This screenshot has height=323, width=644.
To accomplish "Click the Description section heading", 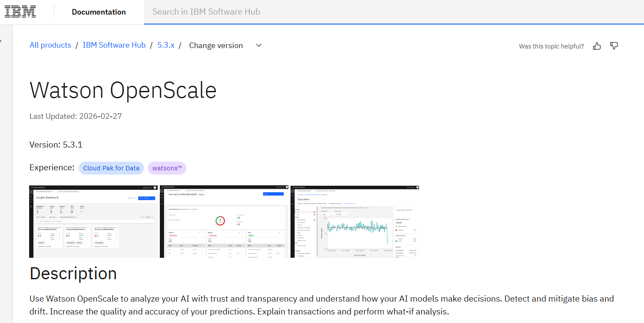I will tap(73, 273).
